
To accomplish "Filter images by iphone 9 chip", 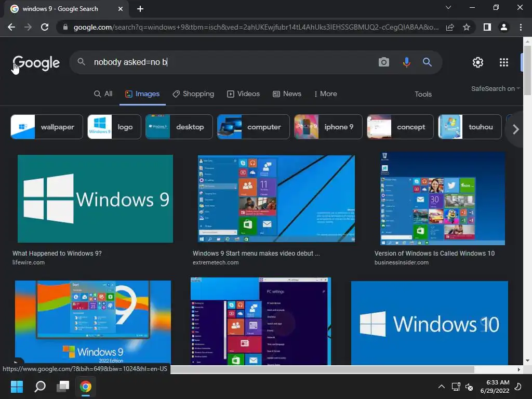I will tap(328, 127).
